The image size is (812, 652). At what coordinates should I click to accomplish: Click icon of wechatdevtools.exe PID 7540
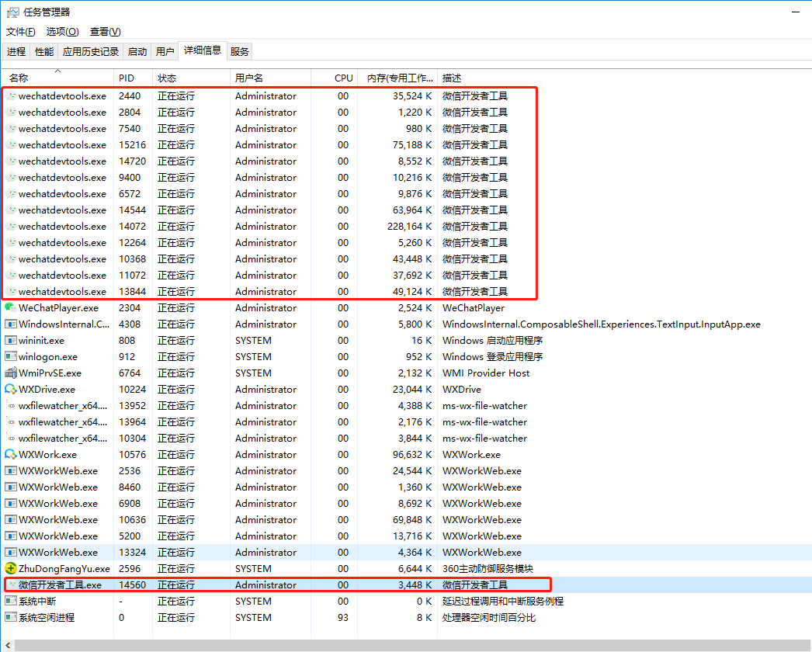point(11,128)
